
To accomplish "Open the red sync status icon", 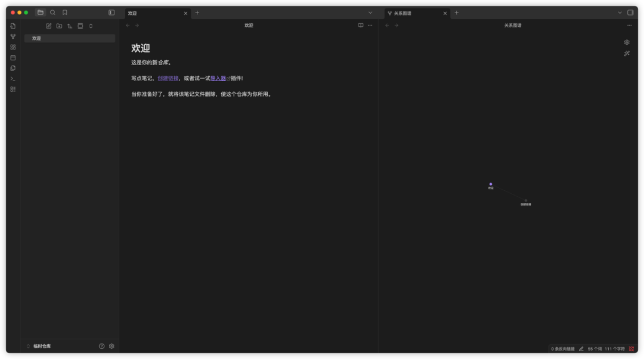I will pos(631,349).
